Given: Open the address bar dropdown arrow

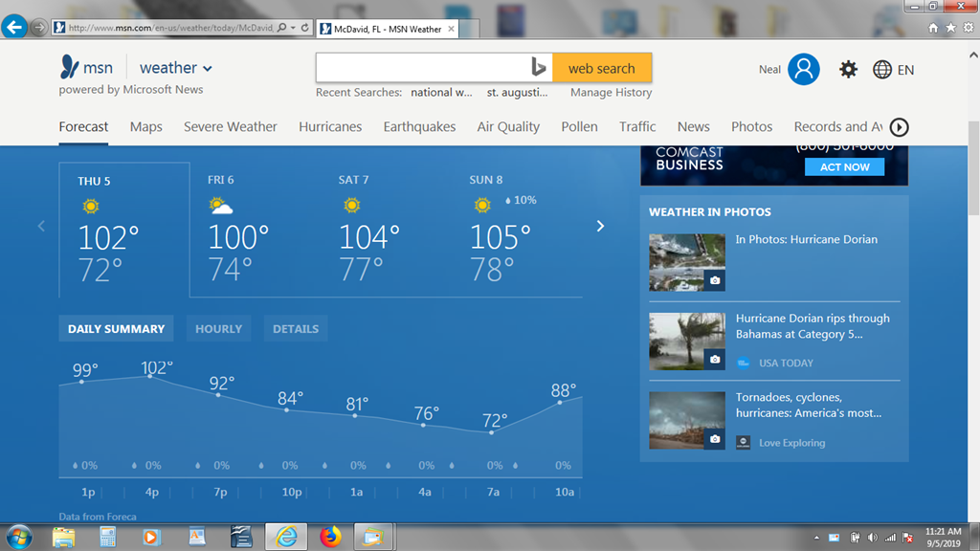Looking at the screenshot, I should (293, 28).
